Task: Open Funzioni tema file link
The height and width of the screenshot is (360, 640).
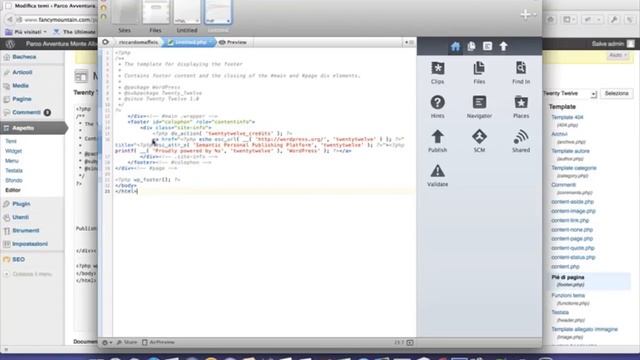Action: [568, 296]
